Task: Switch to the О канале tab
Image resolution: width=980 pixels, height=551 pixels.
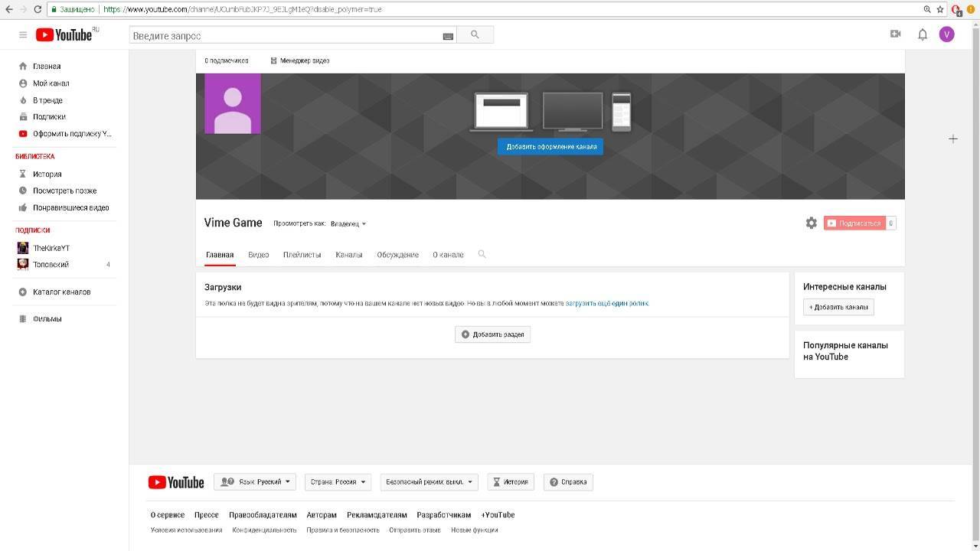Action: click(448, 255)
